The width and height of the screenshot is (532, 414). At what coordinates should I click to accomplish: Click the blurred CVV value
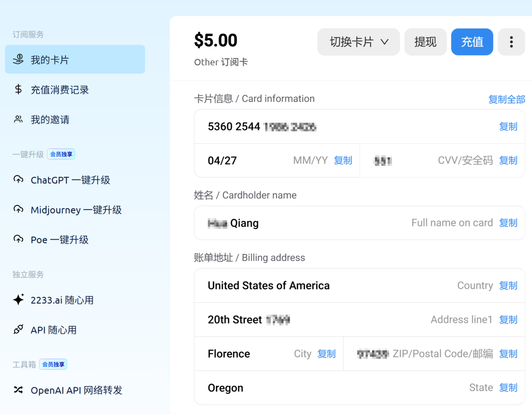pyautogui.click(x=383, y=161)
